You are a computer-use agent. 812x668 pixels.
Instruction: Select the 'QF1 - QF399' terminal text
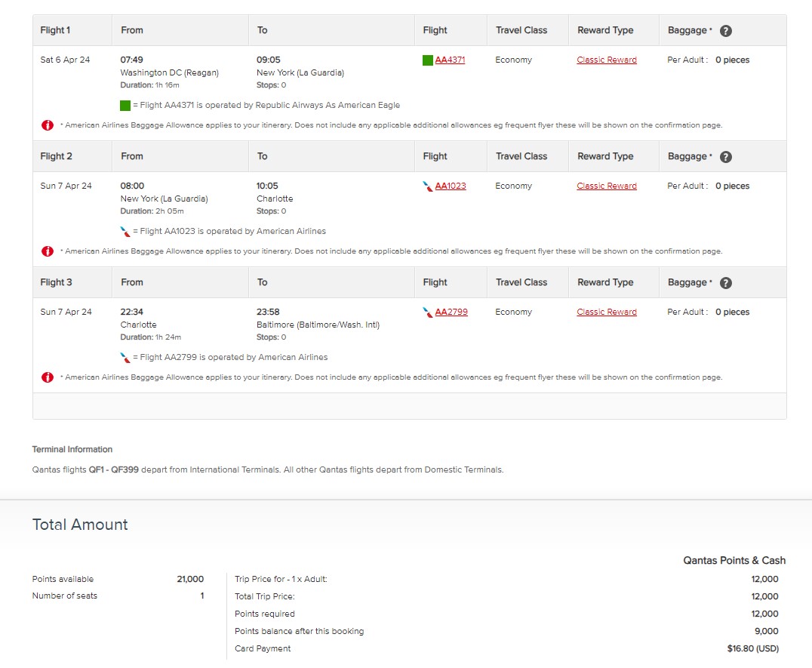(113, 469)
